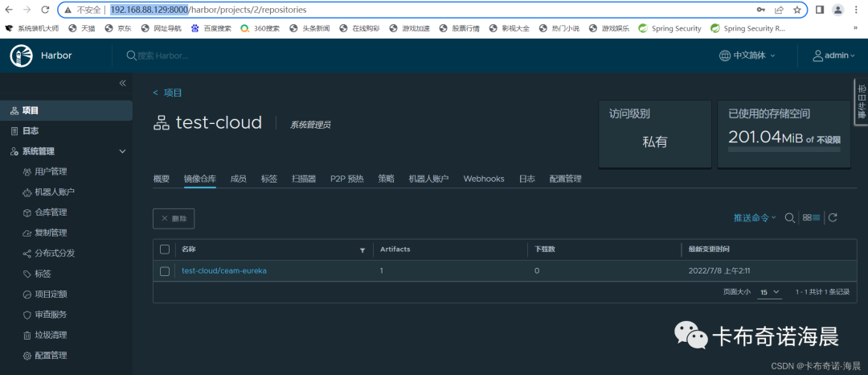The height and width of the screenshot is (375, 868).
Task: Expand the 推送命令 dropdown
Action: [755, 218]
